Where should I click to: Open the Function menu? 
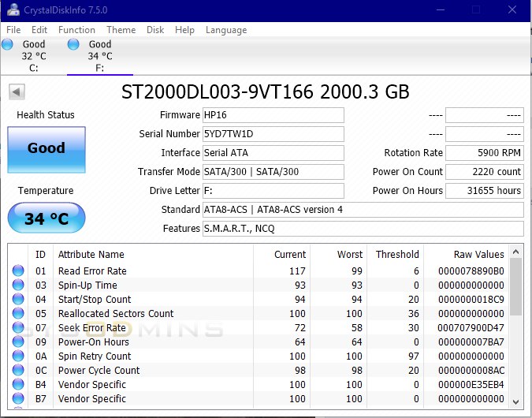[76, 30]
